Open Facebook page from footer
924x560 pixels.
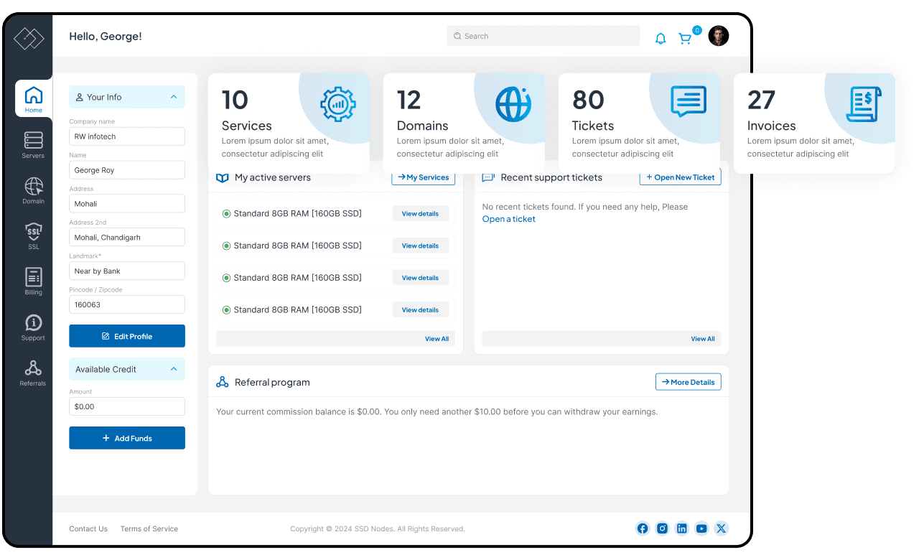click(x=643, y=528)
